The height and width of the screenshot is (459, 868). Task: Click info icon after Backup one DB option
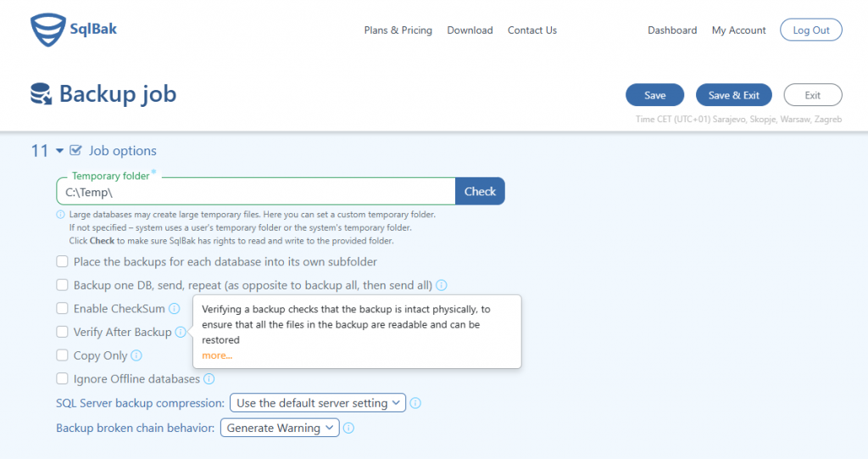pos(441,285)
